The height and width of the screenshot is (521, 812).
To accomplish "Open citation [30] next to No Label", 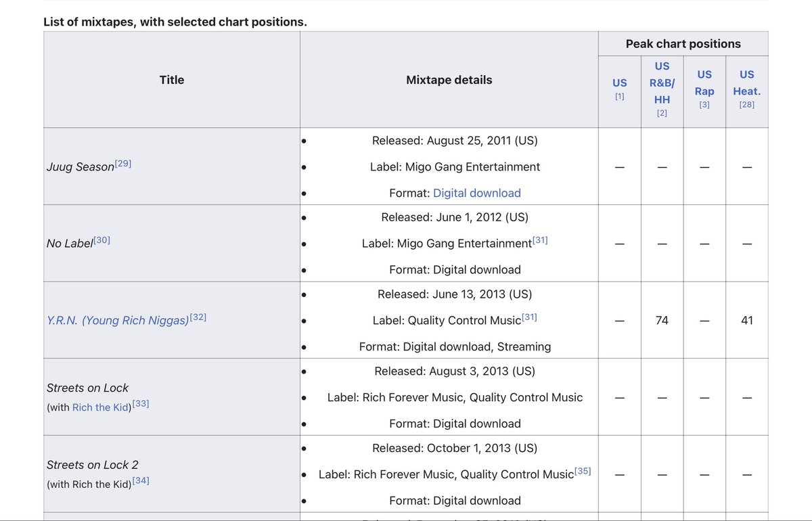I will (x=101, y=240).
